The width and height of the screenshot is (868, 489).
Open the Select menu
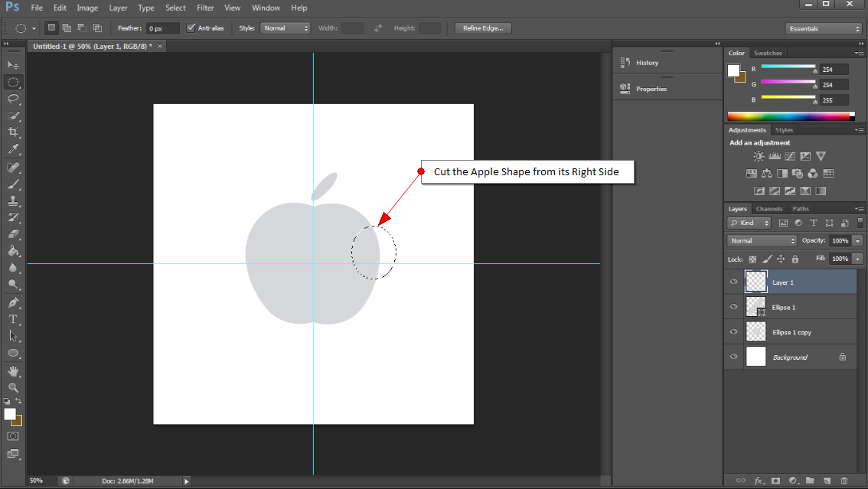click(175, 8)
